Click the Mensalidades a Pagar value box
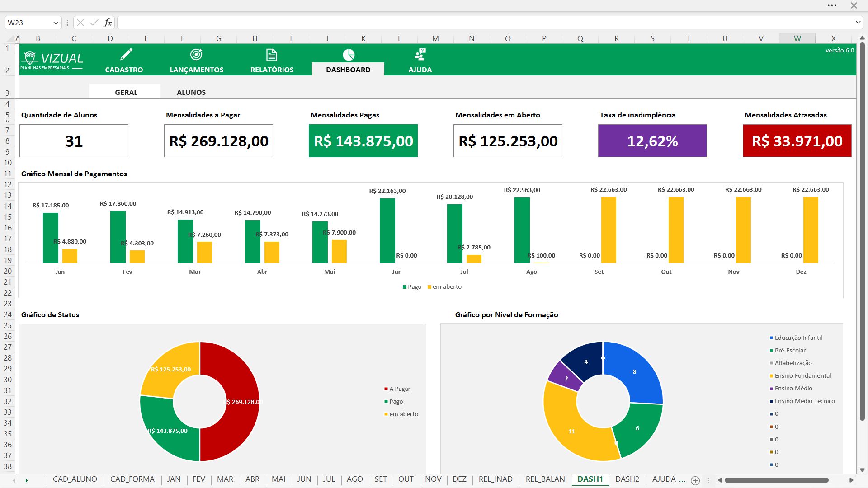This screenshot has width=868, height=488. click(x=218, y=141)
